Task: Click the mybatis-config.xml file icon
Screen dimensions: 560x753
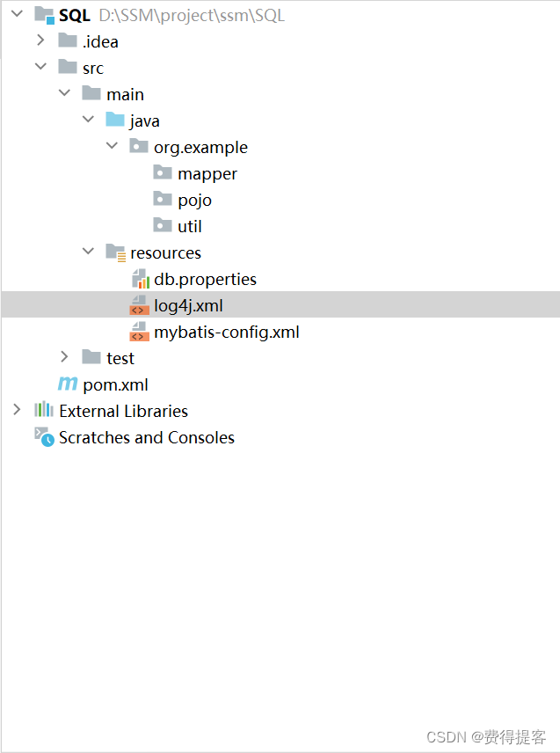Action: pyautogui.click(x=139, y=332)
